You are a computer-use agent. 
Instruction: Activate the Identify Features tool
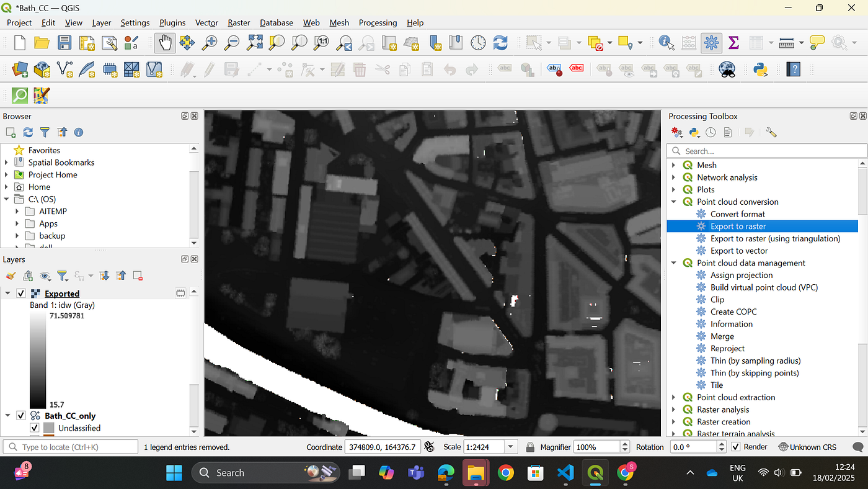(x=666, y=43)
